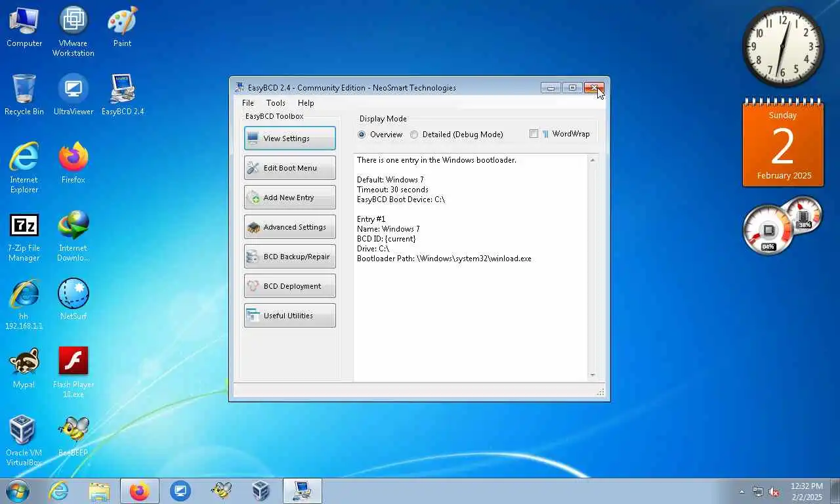Open 7-Zip File Manager desktop icon

point(24,236)
